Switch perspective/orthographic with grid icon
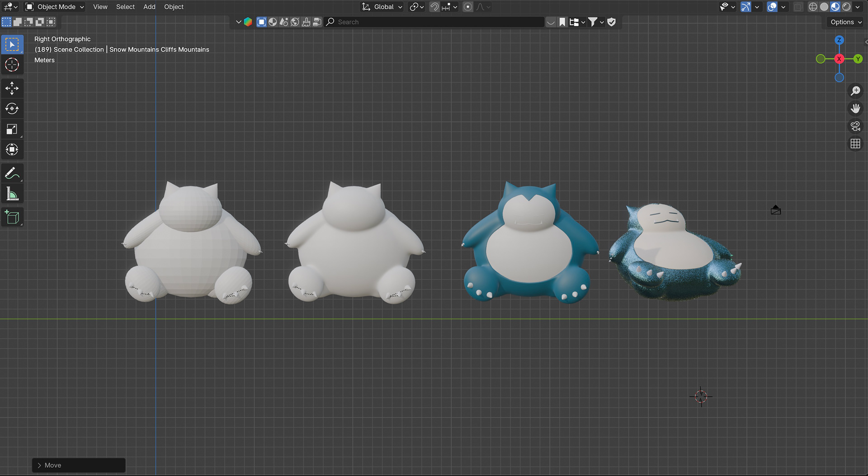The width and height of the screenshot is (868, 476). [855, 144]
